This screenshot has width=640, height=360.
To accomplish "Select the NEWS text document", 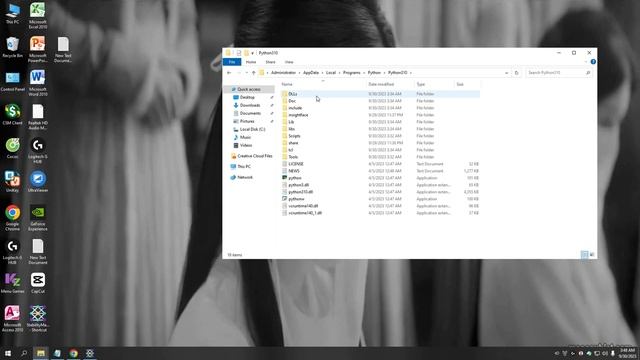I will (293, 171).
